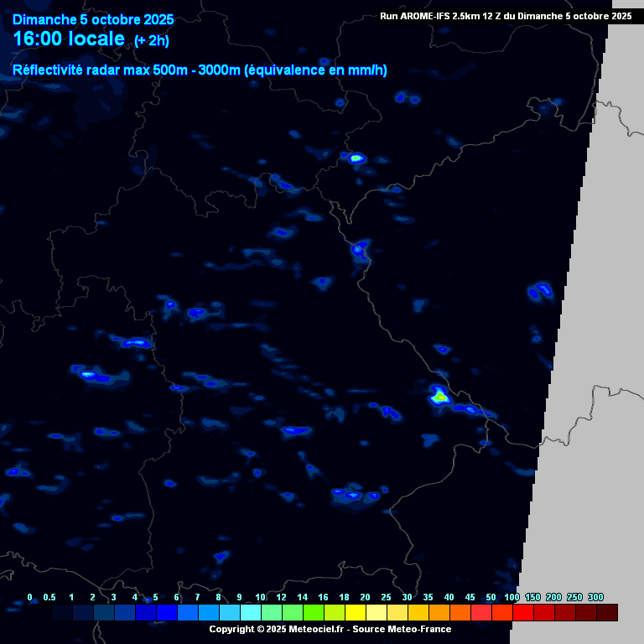This screenshot has height=644, width=644.
Task: Click the yellow-green intense radar echo
Action: [x=438, y=397]
